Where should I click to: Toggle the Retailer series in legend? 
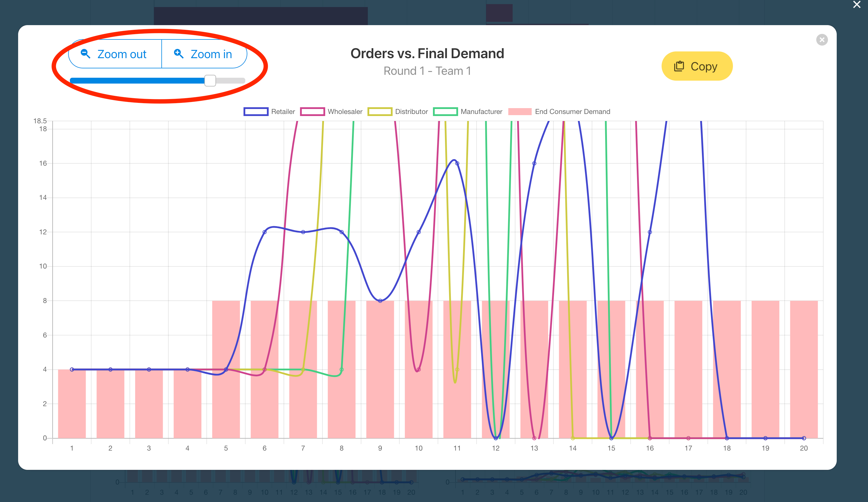269,112
